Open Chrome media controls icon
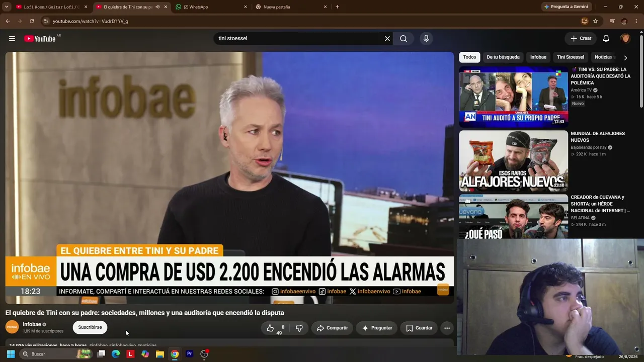Viewport: 644px width, 362px height. 612,21
